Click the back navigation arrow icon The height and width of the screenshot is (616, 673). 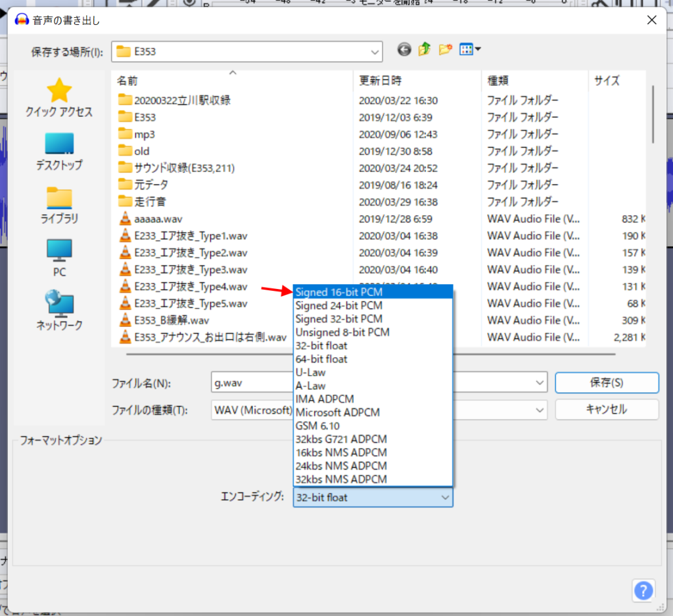point(404,50)
